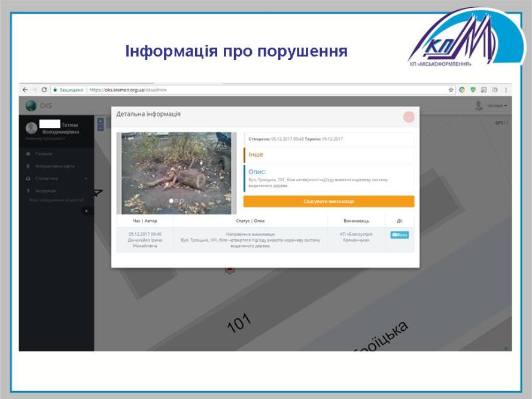
Task: Open Інтерактивна карта in sidebar
Action: pyautogui.click(x=54, y=166)
